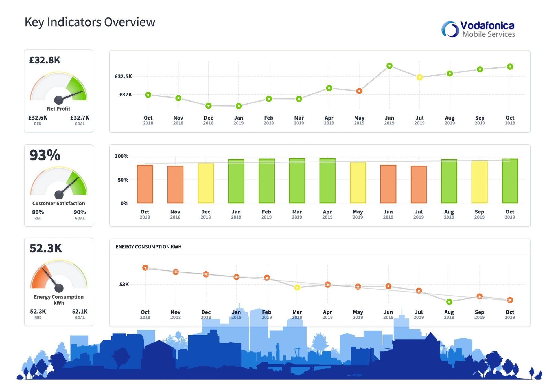558x392 pixels.
Task: Click the yellow May 2019 satisfaction bar
Action: pos(358,182)
